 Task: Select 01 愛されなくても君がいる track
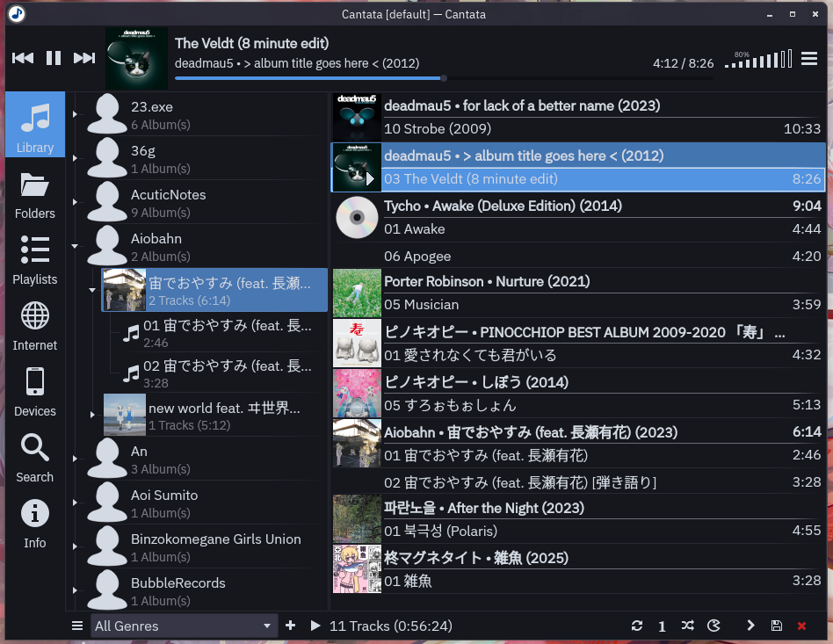(x=603, y=354)
